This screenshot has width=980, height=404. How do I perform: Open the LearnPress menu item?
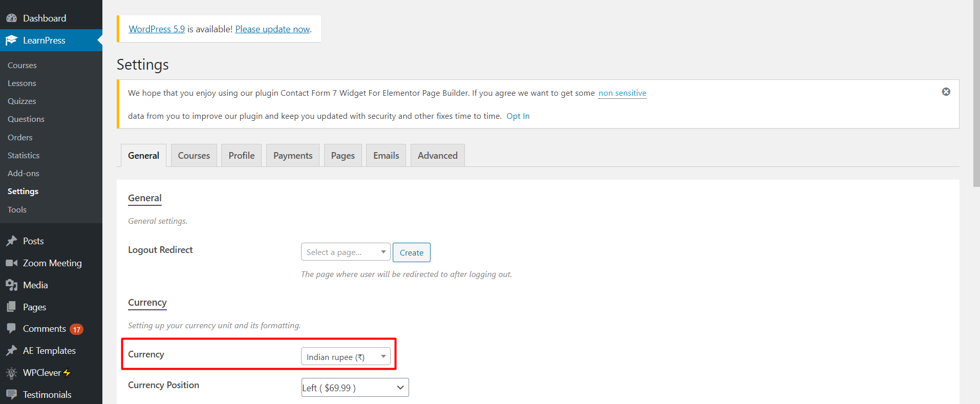point(51,40)
